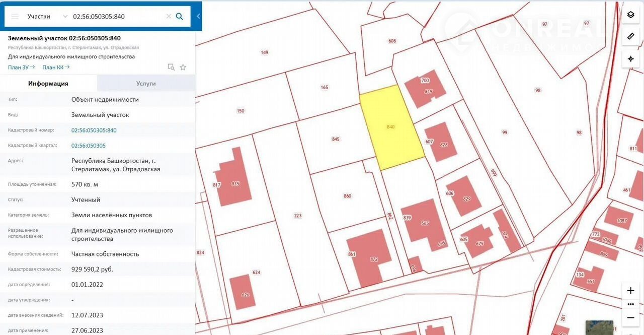Viewport: 644px width, 335px height.
Task: Select the ruler measurement tool
Action: [x=630, y=36]
